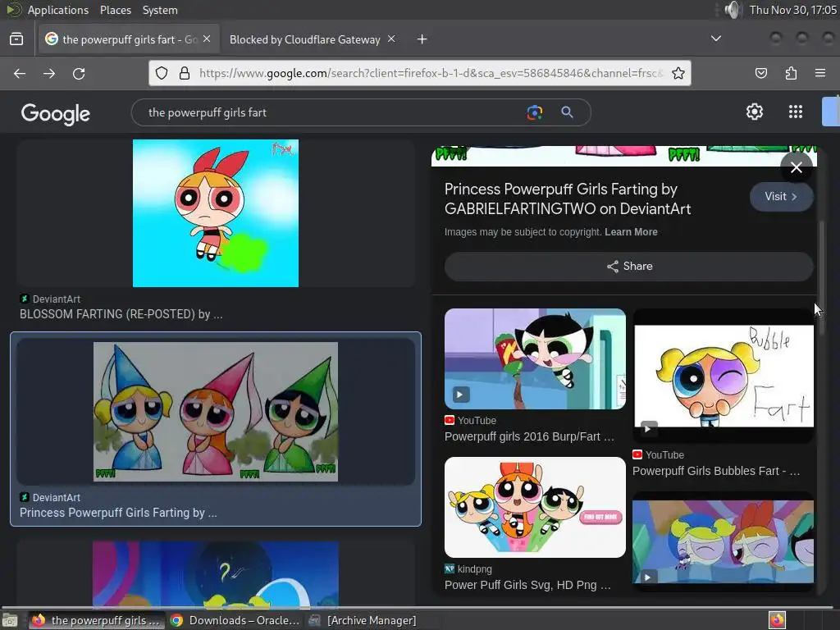Open Princess Powerpuff Girls Farting by result title
The image size is (840, 630).
(118, 513)
